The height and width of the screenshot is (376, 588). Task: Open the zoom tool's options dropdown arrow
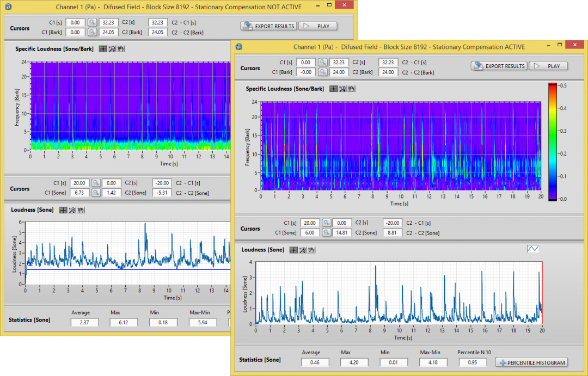[344, 91]
